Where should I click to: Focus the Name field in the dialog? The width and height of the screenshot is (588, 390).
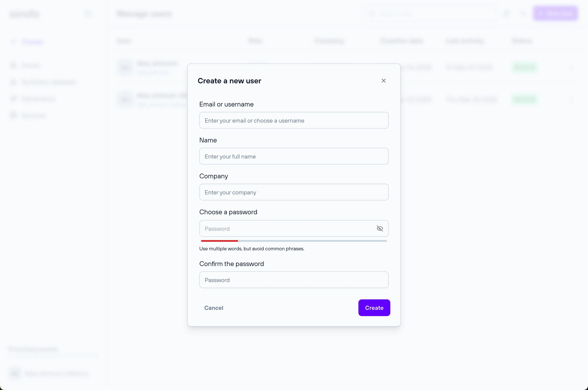(294, 156)
